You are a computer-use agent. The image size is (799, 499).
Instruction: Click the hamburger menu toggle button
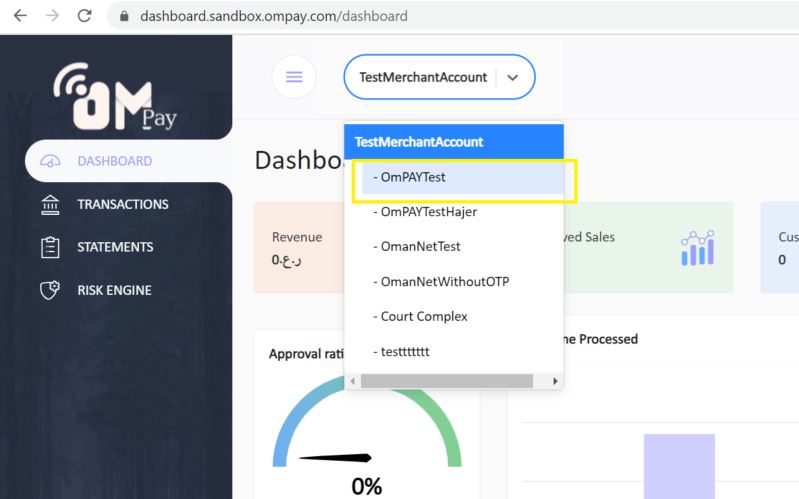294,77
